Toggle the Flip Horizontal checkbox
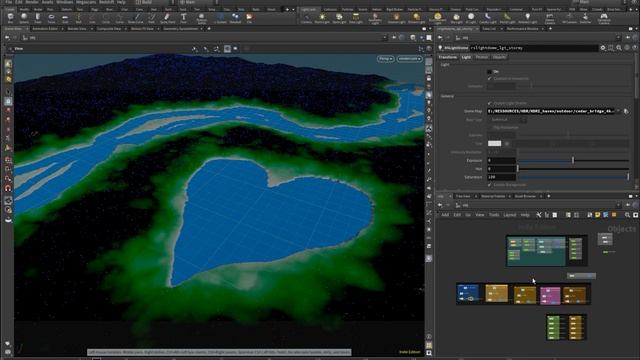 [x=489, y=127]
